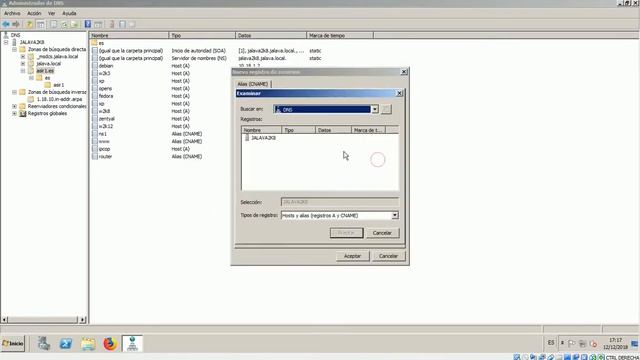Click the Export list toolbar icon
Image resolution: width=640 pixels, height=360 pixels.
tap(74, 24)
